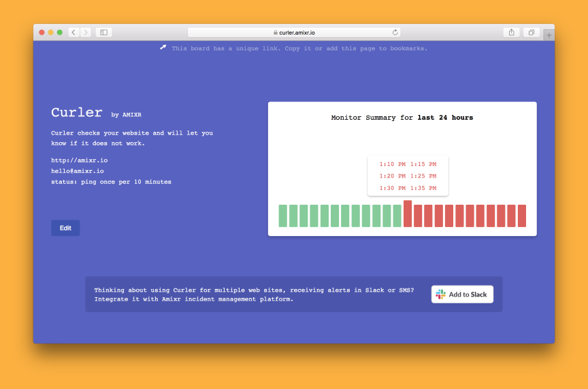Close the Safari window with red button

[42, 33]
